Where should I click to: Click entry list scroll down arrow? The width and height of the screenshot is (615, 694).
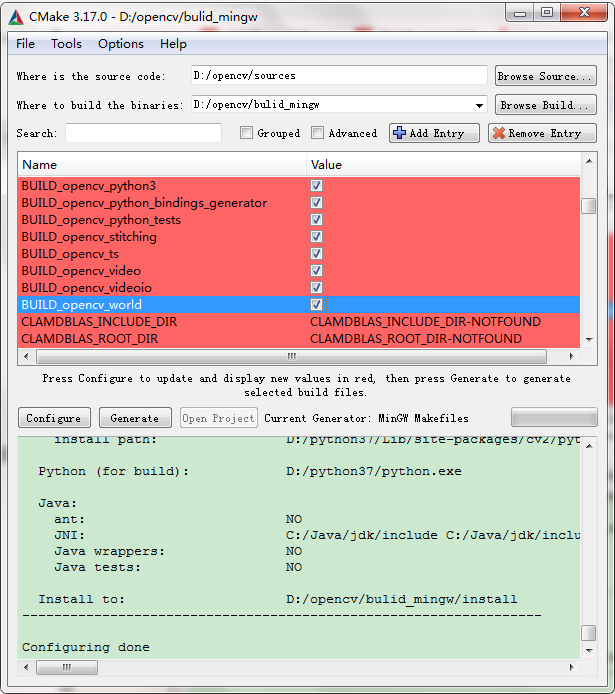(589, 340)
